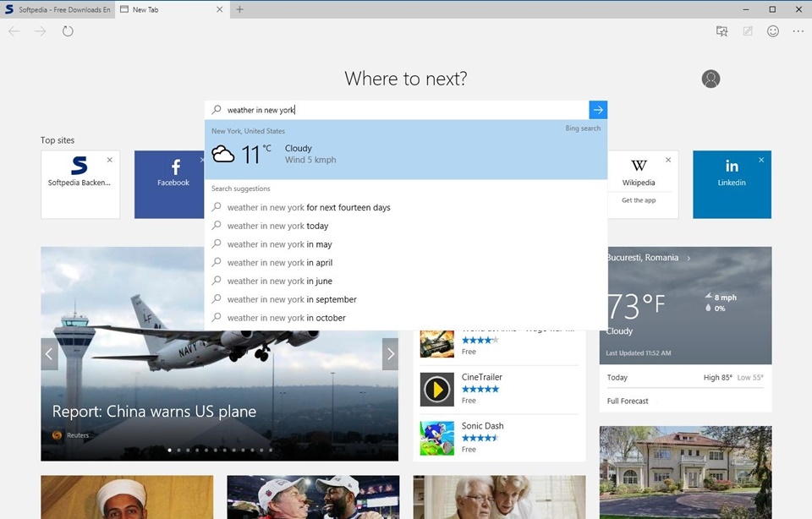Image resolution: width=812 pixels, height=519 pixels.
Task: Click Get the app under Wikipedia
Action: [x=639, y=201]
